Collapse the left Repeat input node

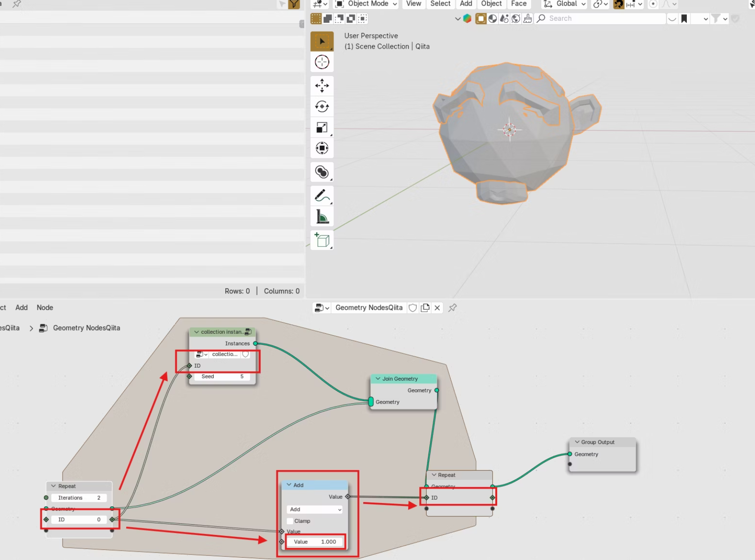(x=54, y=486)
